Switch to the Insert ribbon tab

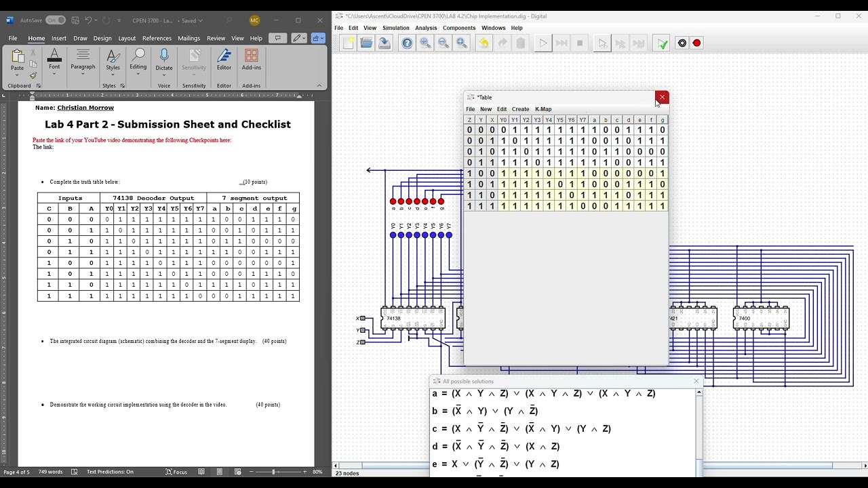click(59, 39)
